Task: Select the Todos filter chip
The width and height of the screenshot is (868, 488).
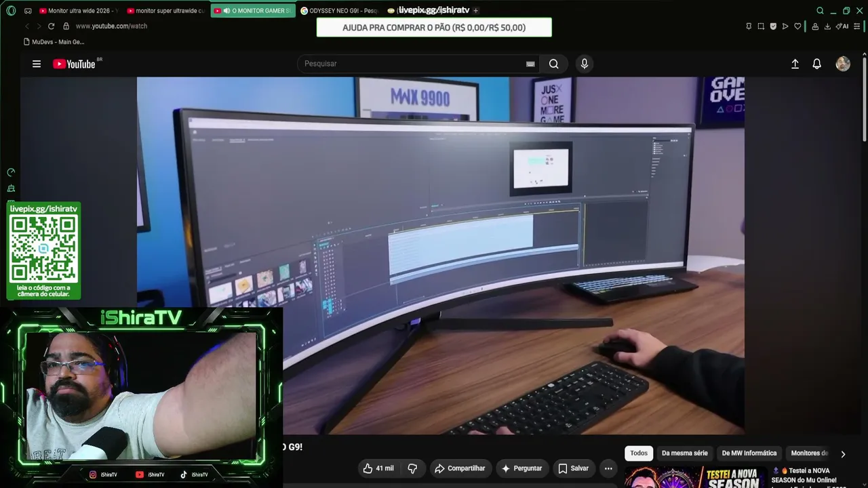Action: tap(639, 453)
